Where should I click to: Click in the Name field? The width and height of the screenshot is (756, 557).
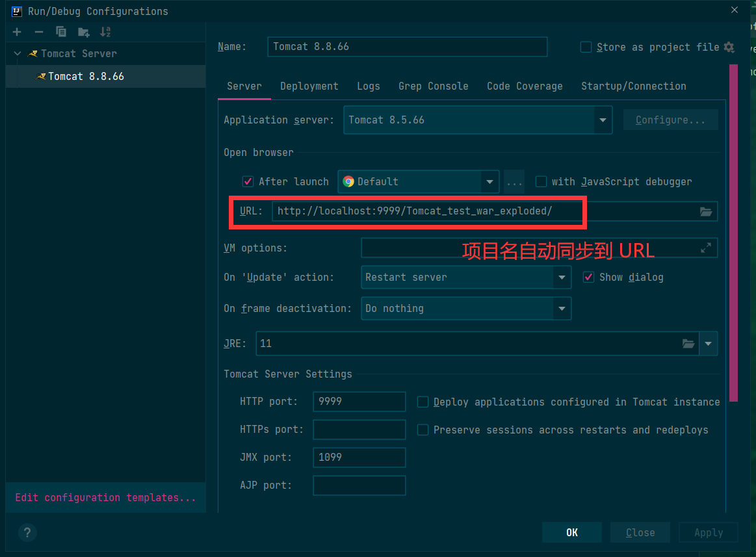coord(408,47)
